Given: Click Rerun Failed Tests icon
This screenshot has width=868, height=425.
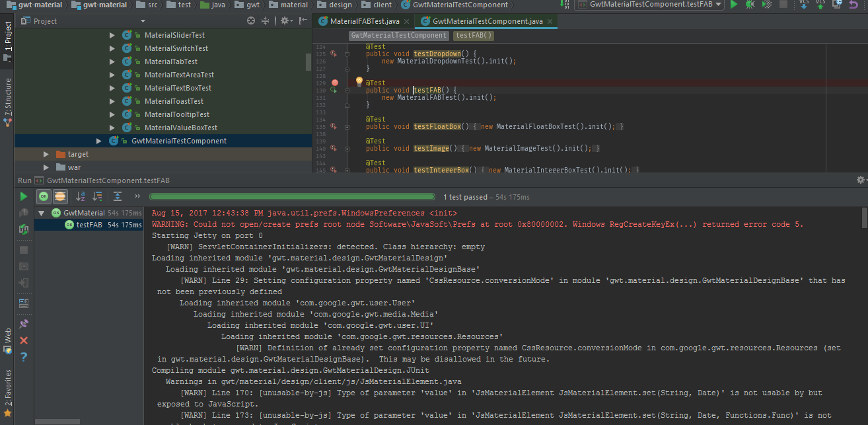Looking at the screenshot, I should click(x=24, y=213).
